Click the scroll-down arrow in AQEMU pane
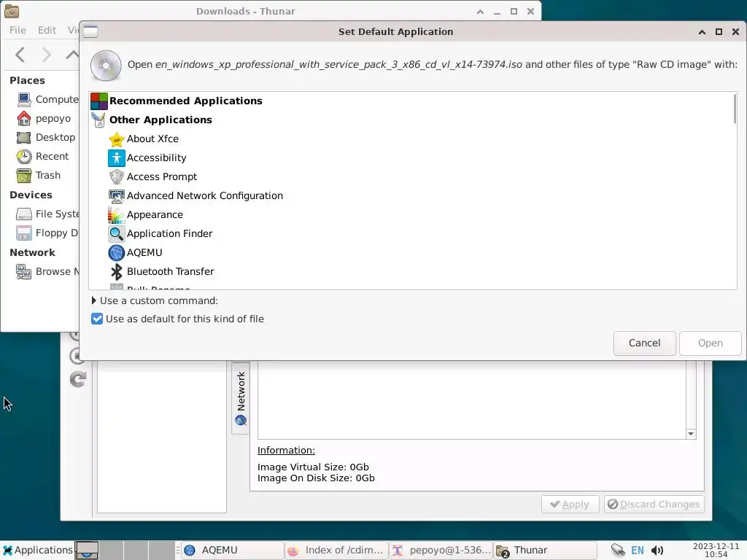747x560 pixels. (691, 434)
